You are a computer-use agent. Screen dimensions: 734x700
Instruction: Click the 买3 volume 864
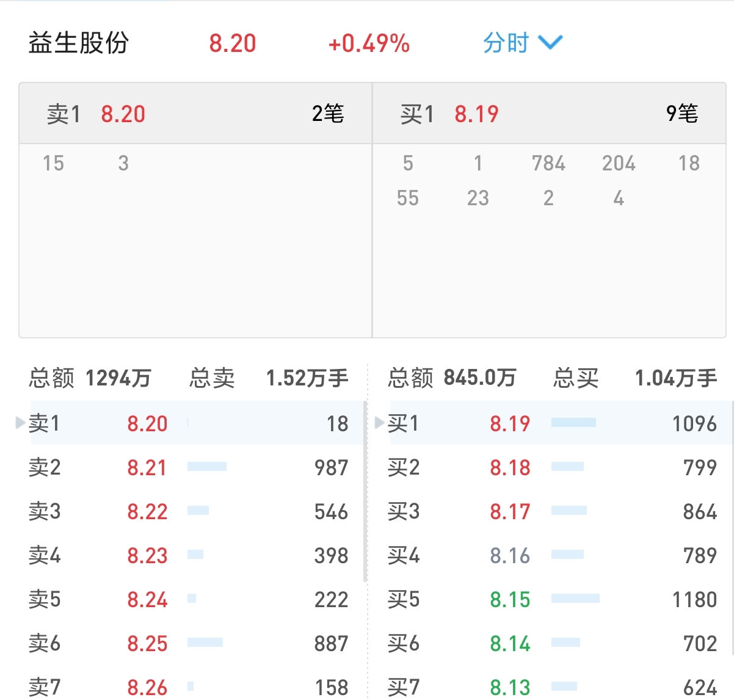[x=700, y=511]
